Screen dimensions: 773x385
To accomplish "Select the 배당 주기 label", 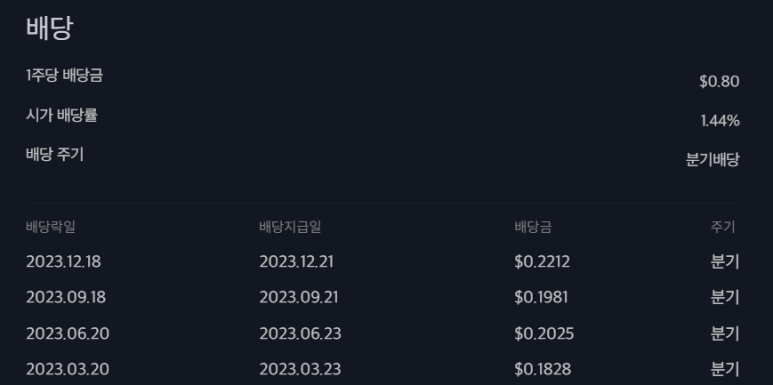I will click(55, 154).
